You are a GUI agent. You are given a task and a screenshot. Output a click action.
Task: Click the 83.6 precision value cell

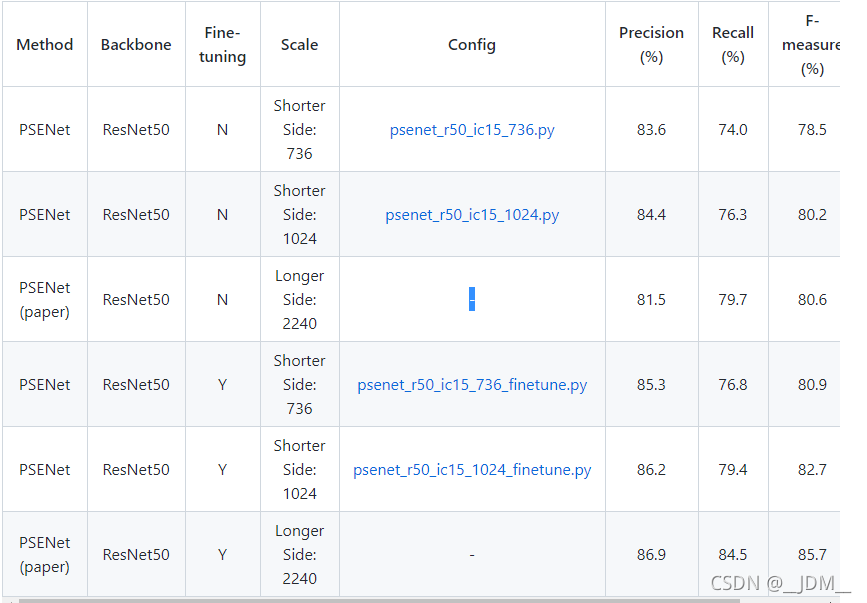pos(651,130)
